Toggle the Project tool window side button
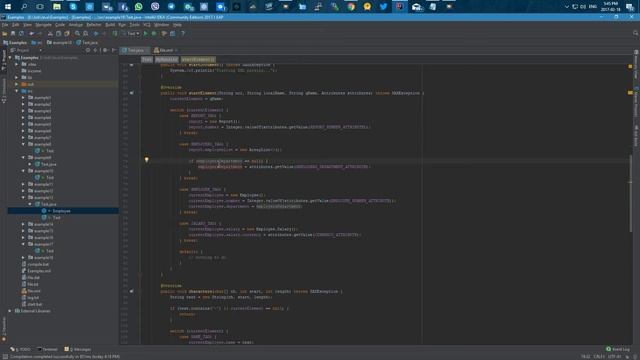The image size is (640, 360). pos(4,60)
